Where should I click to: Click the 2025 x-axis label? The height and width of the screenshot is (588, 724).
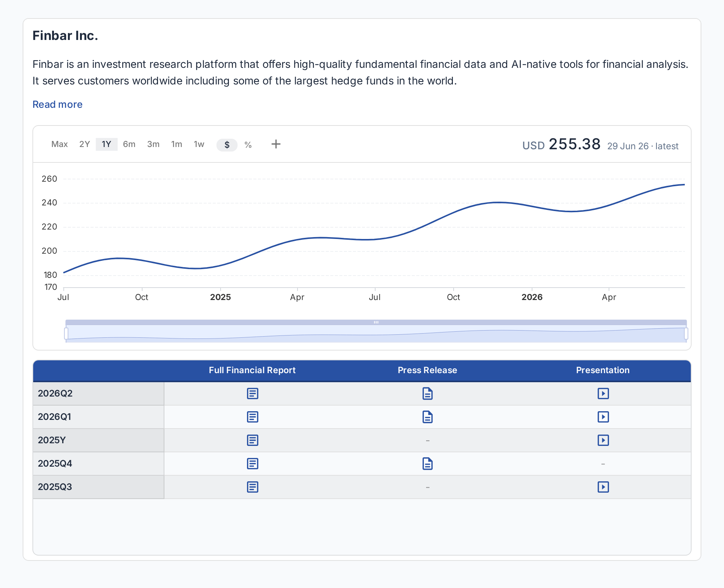220,297
